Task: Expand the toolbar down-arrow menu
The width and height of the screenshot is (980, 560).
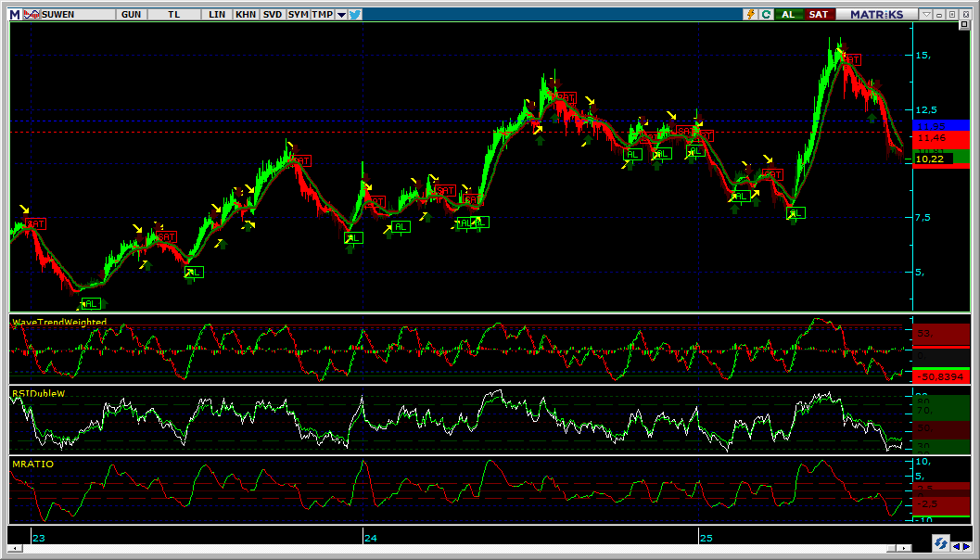Action: pyautogui.click(x=341, y=15)
